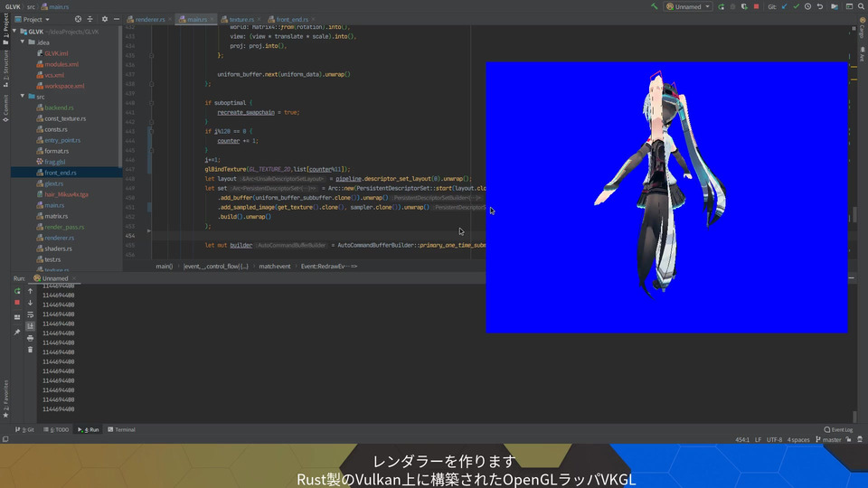Screen dimensions: 868x488
Task: Open hair_Mikuv4x.tga texture file
Action: (x=66, y=194)
